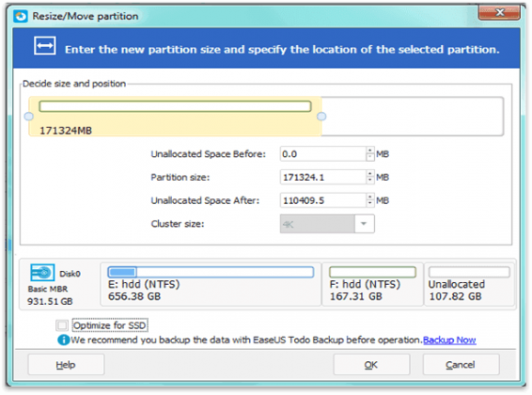
Task: Click the EaseUS app icon in title bar
Action: coord(21,16)
